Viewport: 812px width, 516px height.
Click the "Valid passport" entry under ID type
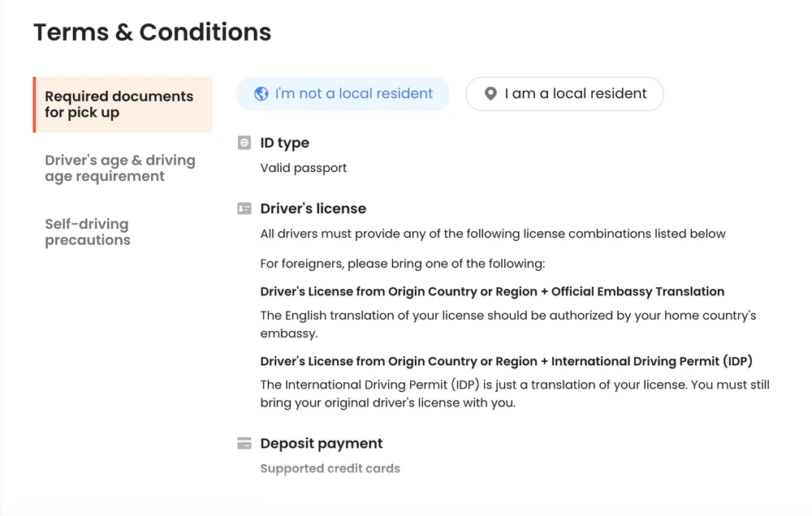304,168
